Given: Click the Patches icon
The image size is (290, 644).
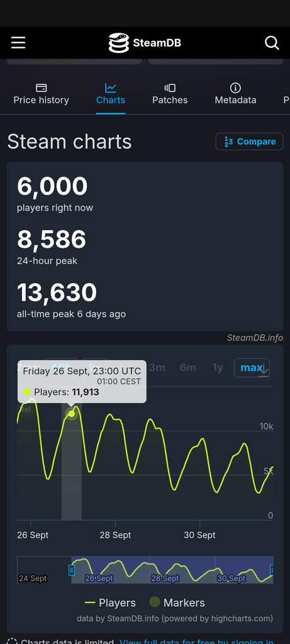Looking at the screenshot, I should [170, 88].
